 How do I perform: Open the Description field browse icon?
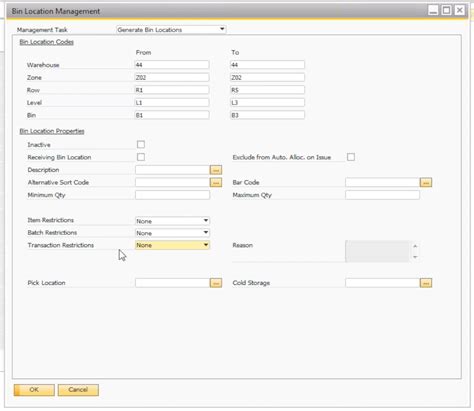click(x=216, y=170)
